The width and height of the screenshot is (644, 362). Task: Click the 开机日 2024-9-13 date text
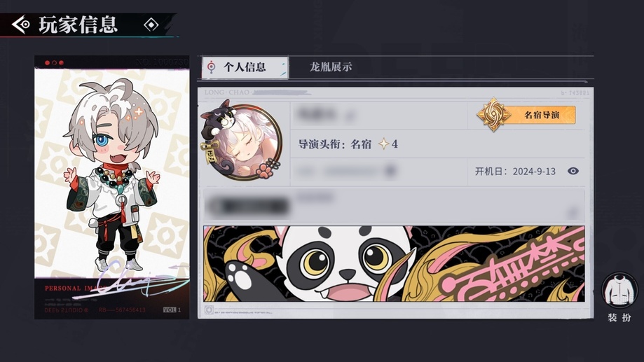[515, 171]
